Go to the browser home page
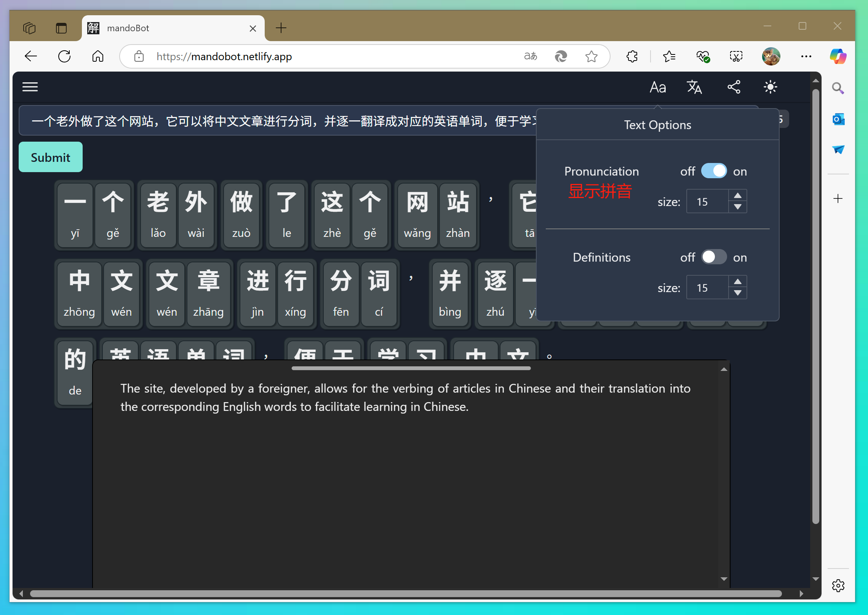Viewport: 868px width, 615px height. click(98, 56)
